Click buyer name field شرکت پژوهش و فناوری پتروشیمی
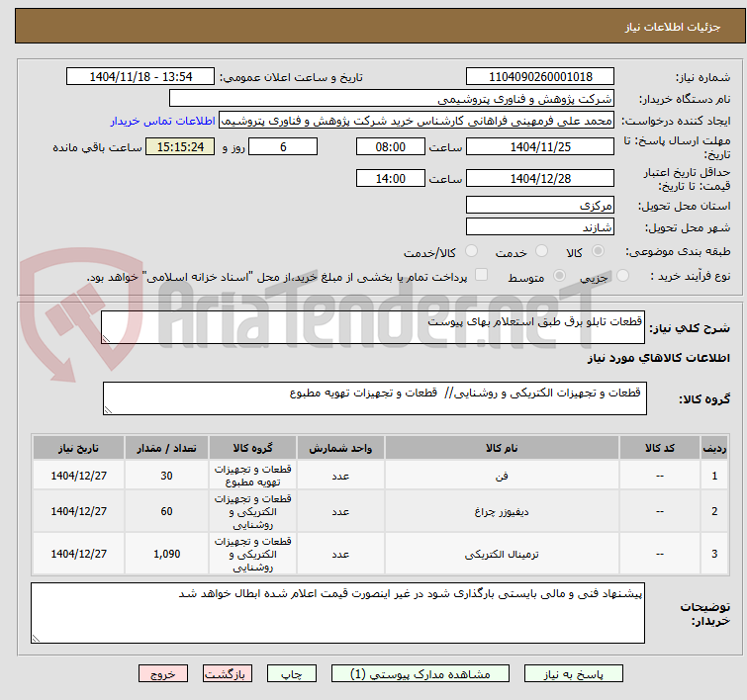Screen dimensions: 747x700 tap(392, 98)
